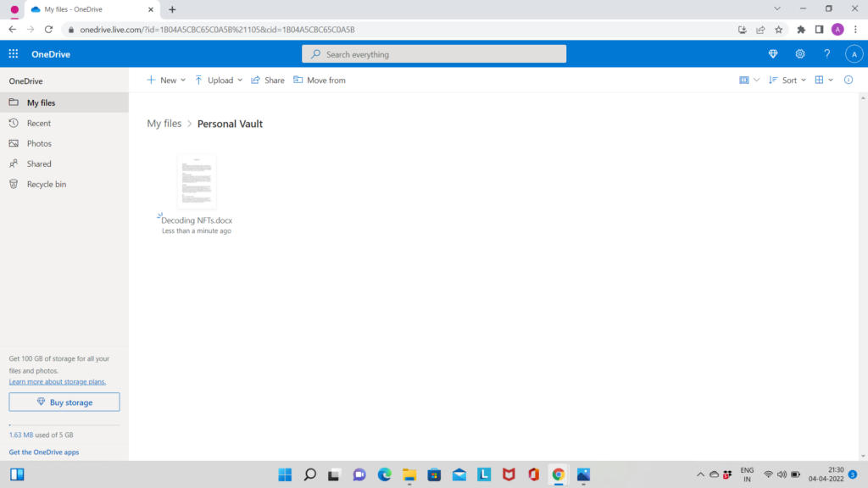Image resolution: width=868 pixels, height=488 pixels.
Task: Open the Decoding NFTs.docx thumbnail
Action: pyautogui.click(x=196, y=180)
